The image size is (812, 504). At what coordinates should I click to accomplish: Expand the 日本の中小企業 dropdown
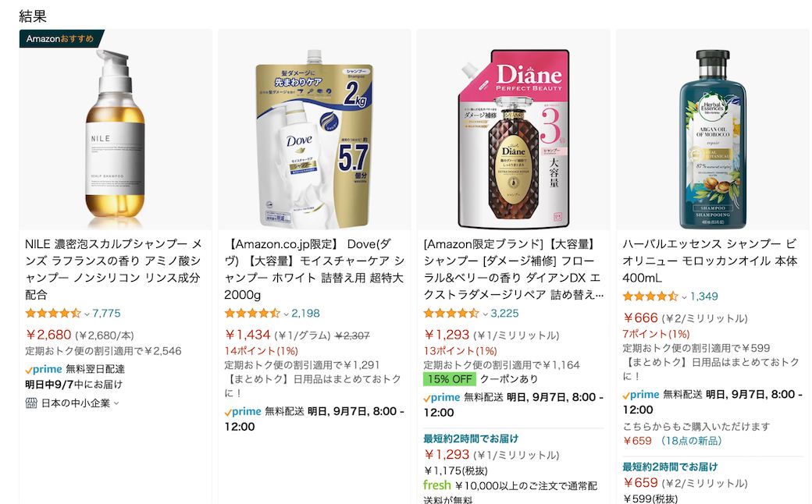[116, 403]
